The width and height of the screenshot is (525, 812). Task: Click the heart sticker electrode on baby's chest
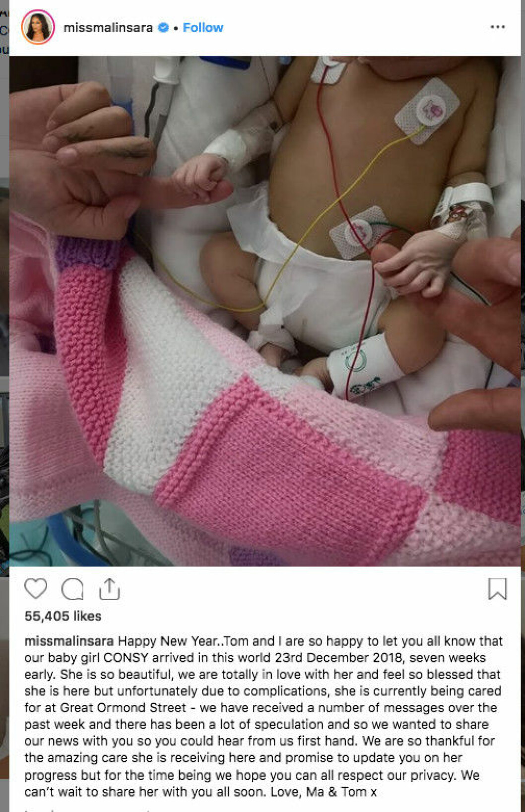428,111
